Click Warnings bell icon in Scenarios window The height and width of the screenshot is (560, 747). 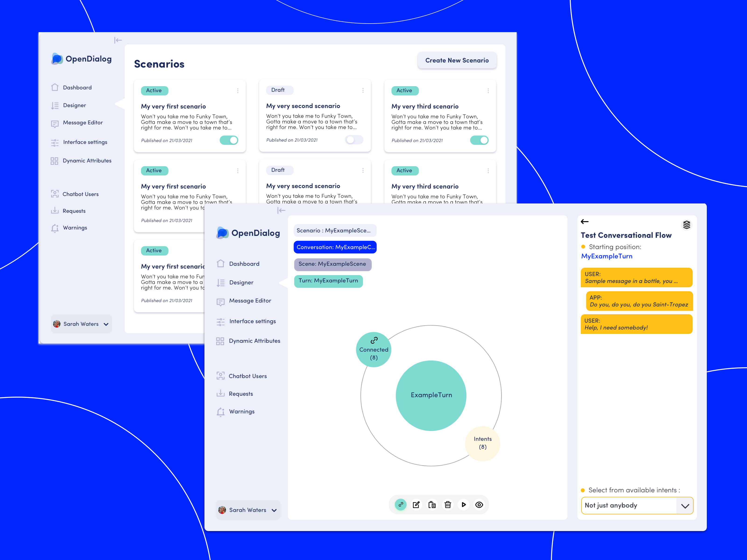click(x=55, y=228)
